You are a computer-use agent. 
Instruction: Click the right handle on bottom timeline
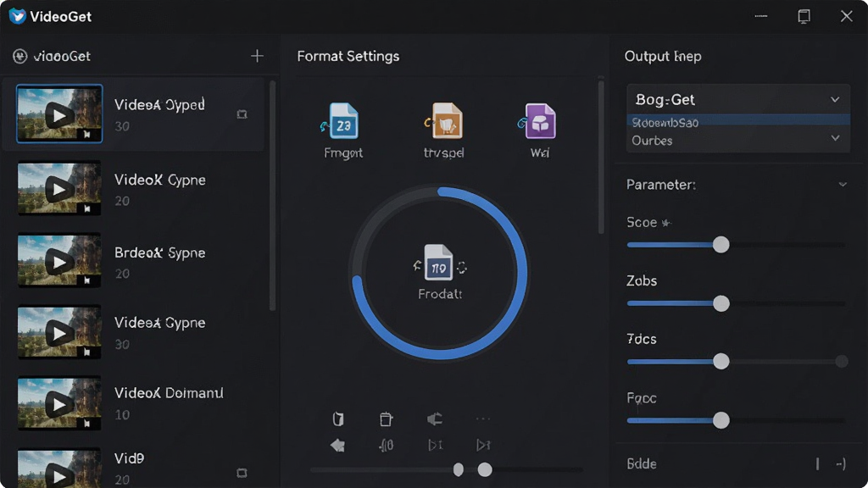pos(485,469)
